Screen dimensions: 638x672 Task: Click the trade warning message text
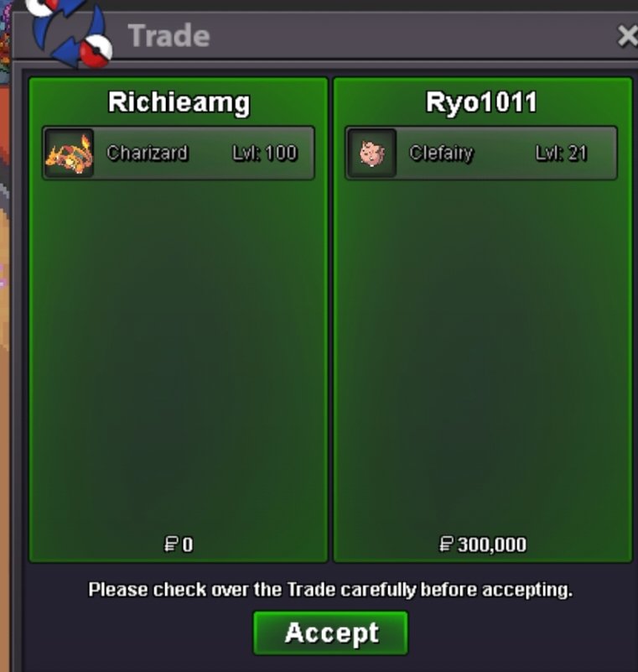coord(330,590)
